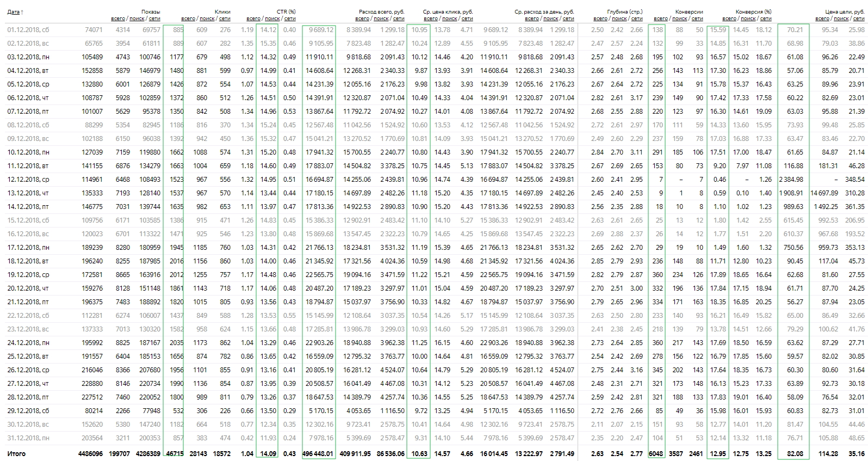
Task: Sort by 'сети' under Показы header
Action: 154,19
